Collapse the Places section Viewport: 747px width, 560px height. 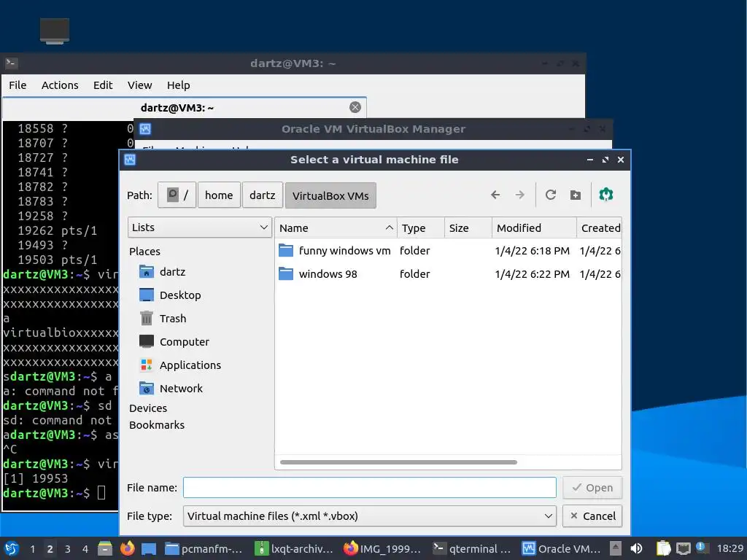pos(144,251)
